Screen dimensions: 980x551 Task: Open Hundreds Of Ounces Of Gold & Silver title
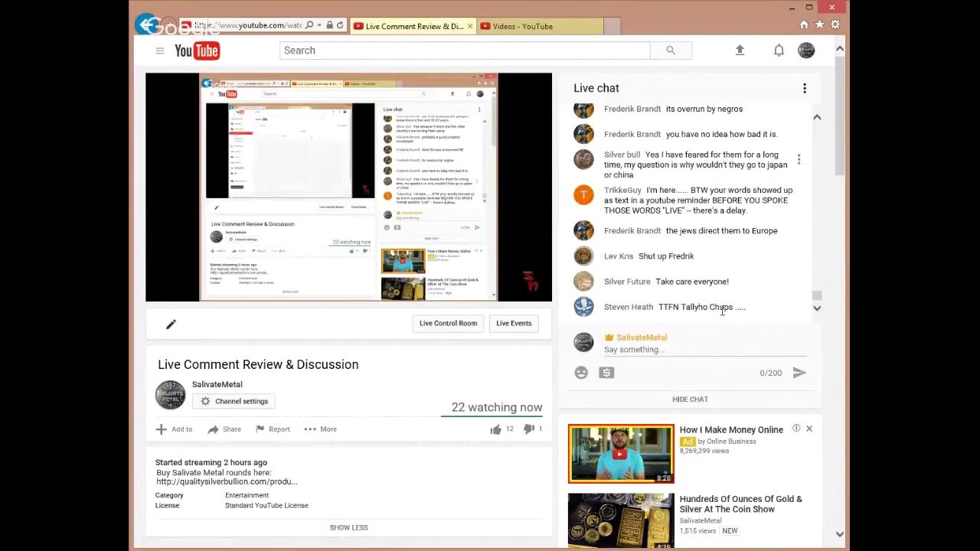click(740, 504)
